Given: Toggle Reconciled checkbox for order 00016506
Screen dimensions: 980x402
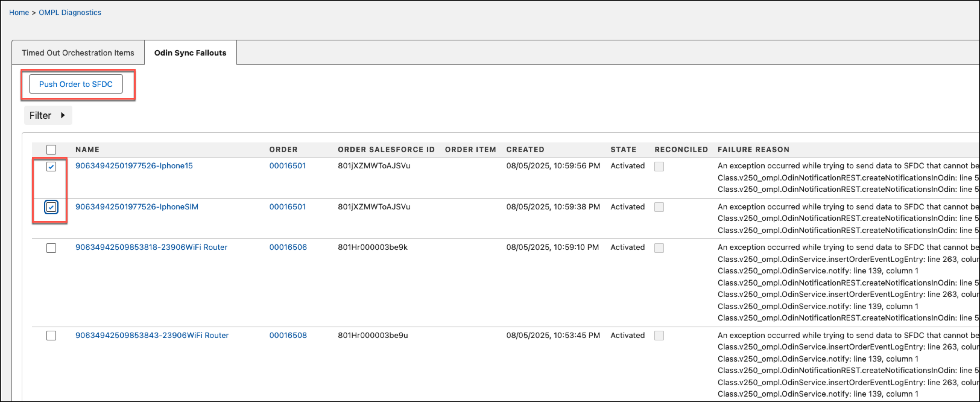Looking at the screenshot, I should (659, 248).
